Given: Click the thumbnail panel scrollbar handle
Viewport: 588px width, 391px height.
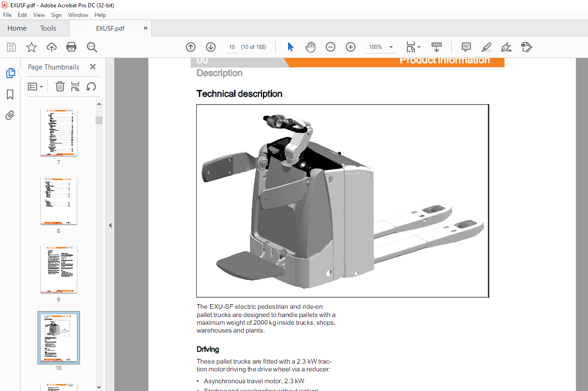Looking at the screenshot, I should [99, 121].
